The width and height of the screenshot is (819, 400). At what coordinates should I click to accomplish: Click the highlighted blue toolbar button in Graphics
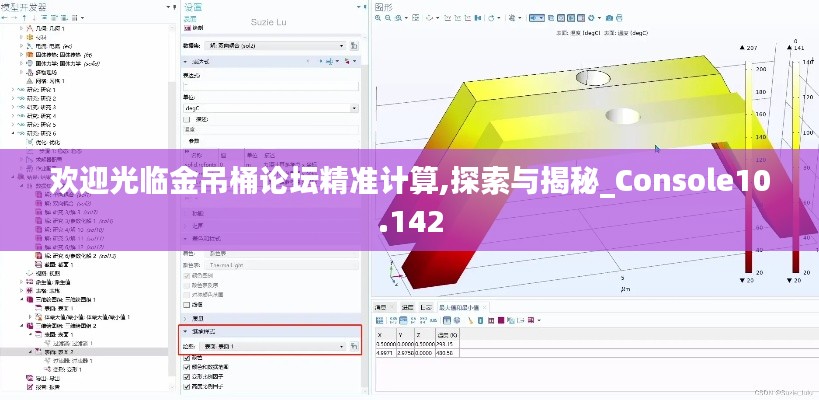pyautogui.click(x=536, y=18)
